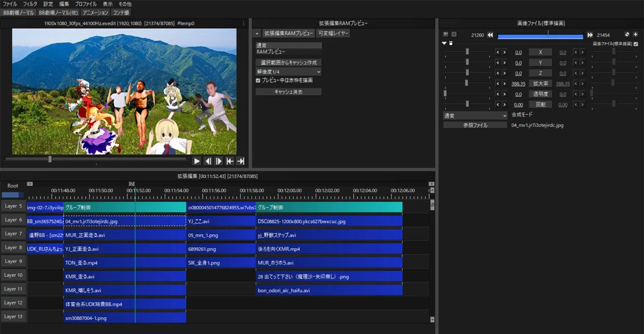Open the その他 menu
Image resolution: width=644 pixels, height=334 pixels.
coord(125,4)
